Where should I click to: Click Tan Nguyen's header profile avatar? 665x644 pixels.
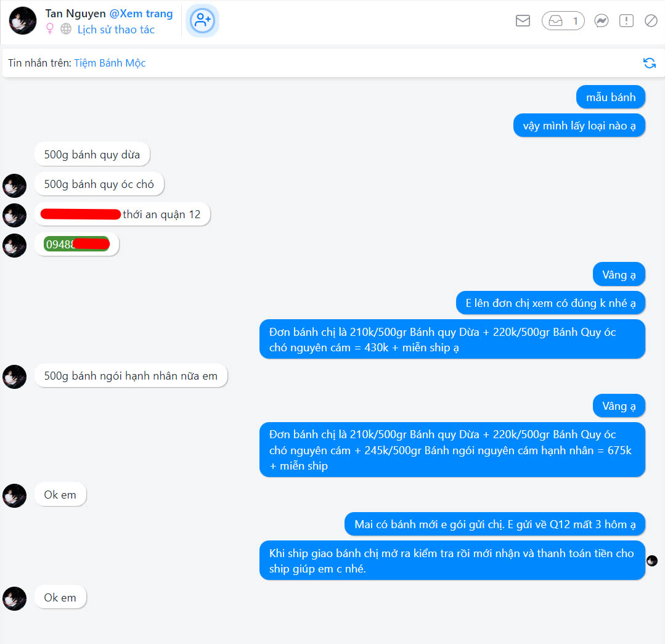[x=22, y=21]
